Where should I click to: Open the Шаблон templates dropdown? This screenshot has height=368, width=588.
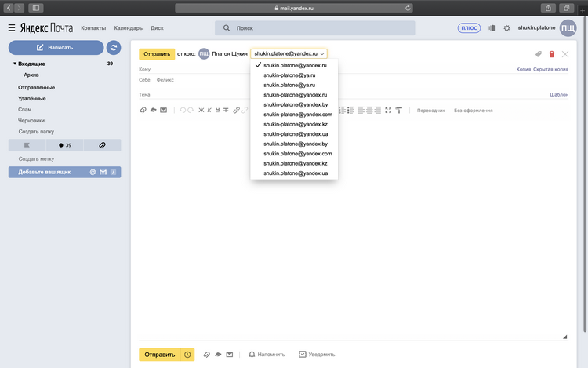click(559, 94)
